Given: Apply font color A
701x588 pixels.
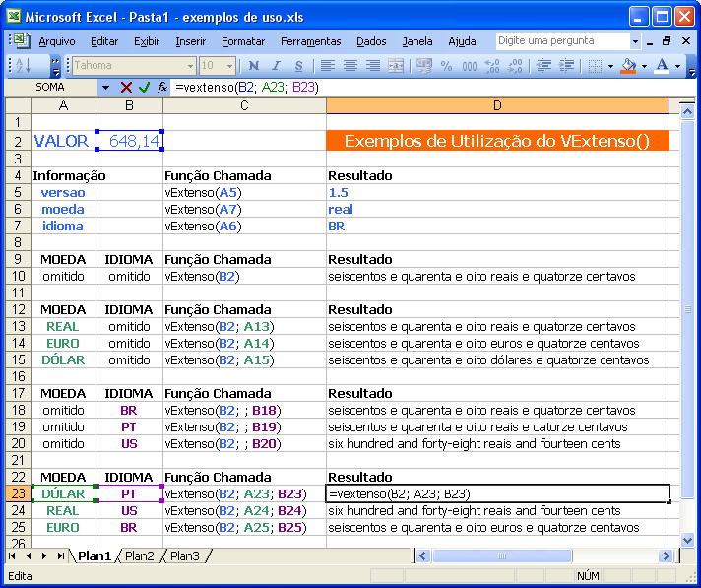Looking at the screenshot, I should [x=662, y=66].
